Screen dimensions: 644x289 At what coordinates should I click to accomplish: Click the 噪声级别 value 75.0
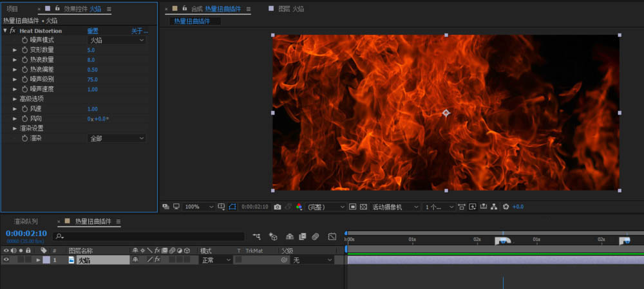pyautogui.click(x=92, y=79)
